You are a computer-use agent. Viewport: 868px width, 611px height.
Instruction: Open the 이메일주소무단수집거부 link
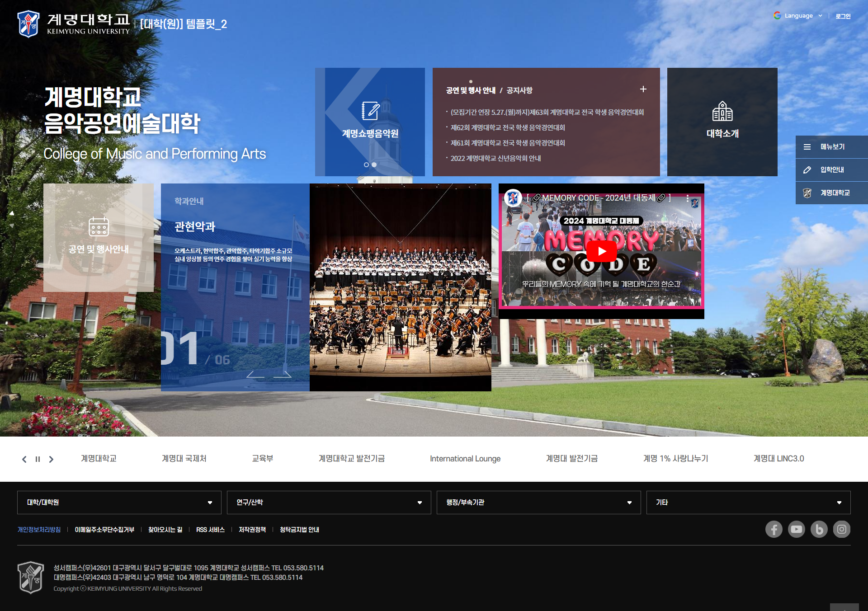pos(104,530)
